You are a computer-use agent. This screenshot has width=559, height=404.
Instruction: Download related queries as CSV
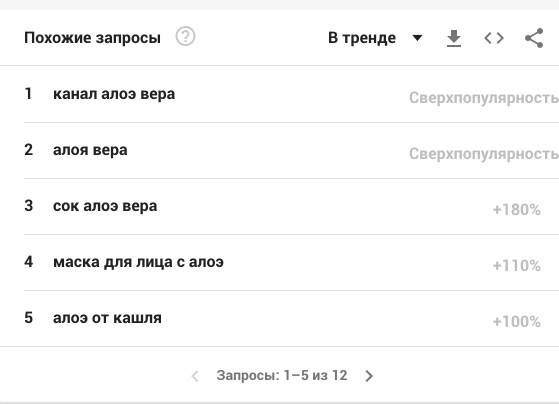coord(454,38)
